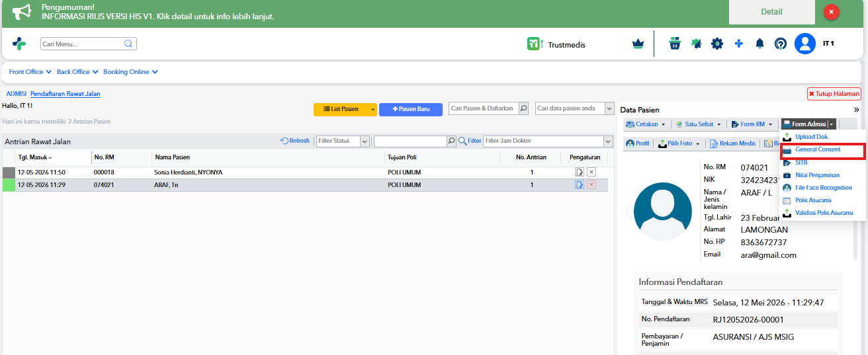This screenshot has height=355, width=868.
Task: Click the Rekam Medis toolbar button
Action: [732, 143]
